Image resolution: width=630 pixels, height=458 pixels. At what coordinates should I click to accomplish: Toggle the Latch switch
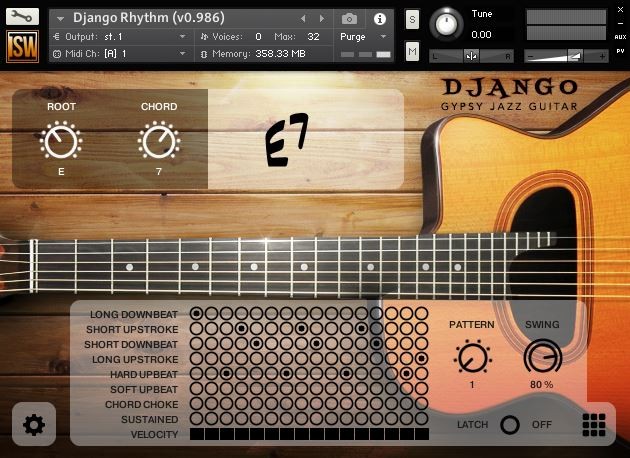tap(510, 425)
